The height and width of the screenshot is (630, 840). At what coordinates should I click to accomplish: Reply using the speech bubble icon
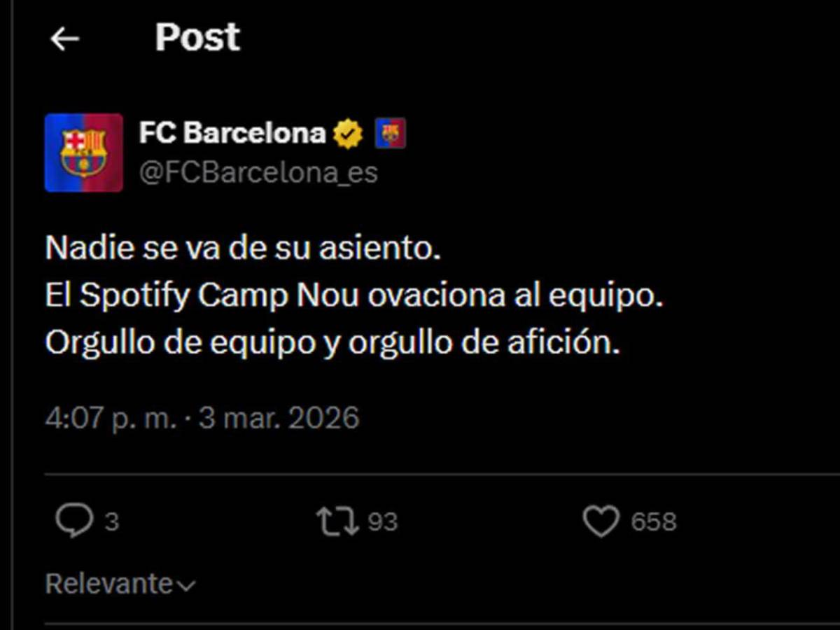click(73, 521)
